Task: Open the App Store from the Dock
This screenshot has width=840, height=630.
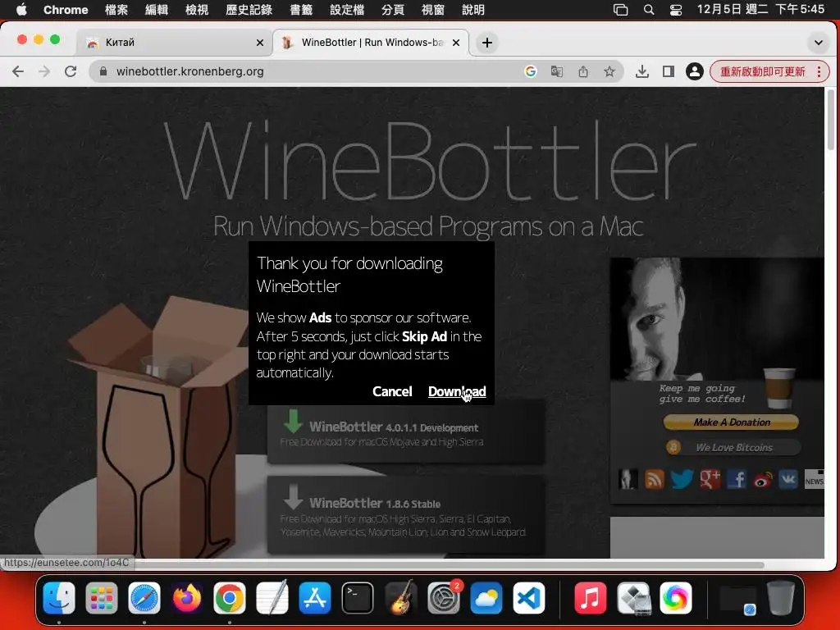Action: 315,598
